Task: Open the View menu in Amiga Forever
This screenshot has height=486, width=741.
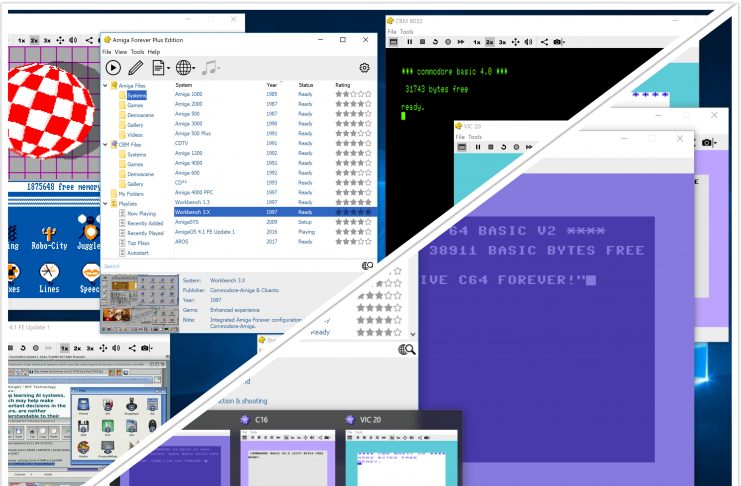Action: point(121,52)
